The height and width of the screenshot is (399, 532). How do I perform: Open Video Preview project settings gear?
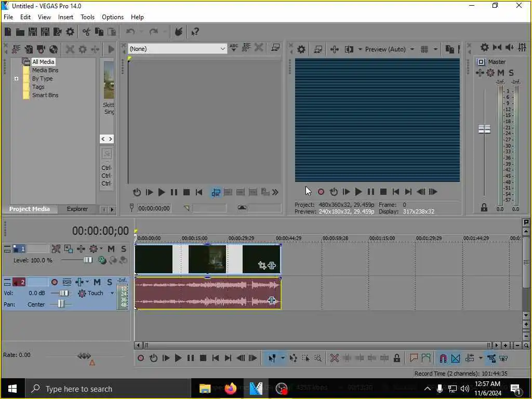pyautogui.click(x=301, y=49)
